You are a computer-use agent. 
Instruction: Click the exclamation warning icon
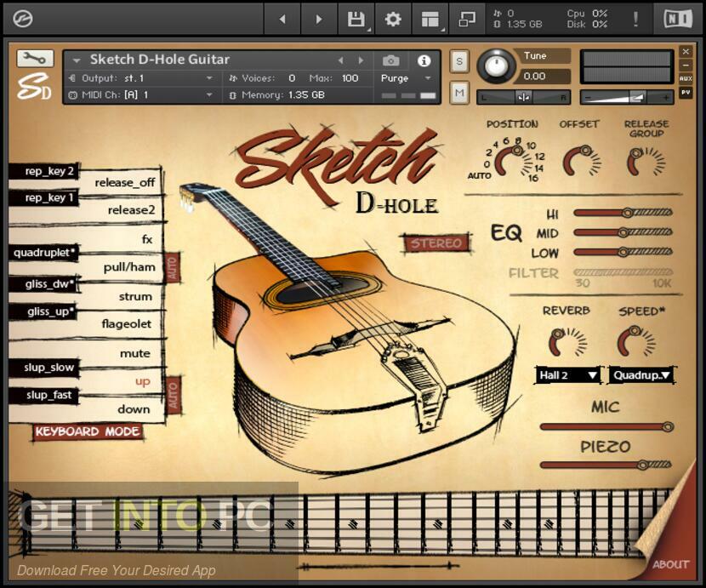point(635,19)
